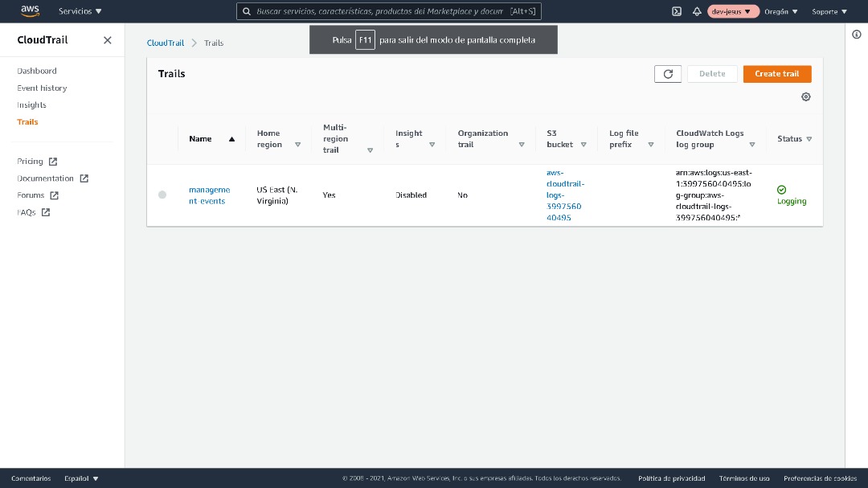Open table preferences gear icon
Image resolution: width=868 pixels, height=488 pixels.
806,97
